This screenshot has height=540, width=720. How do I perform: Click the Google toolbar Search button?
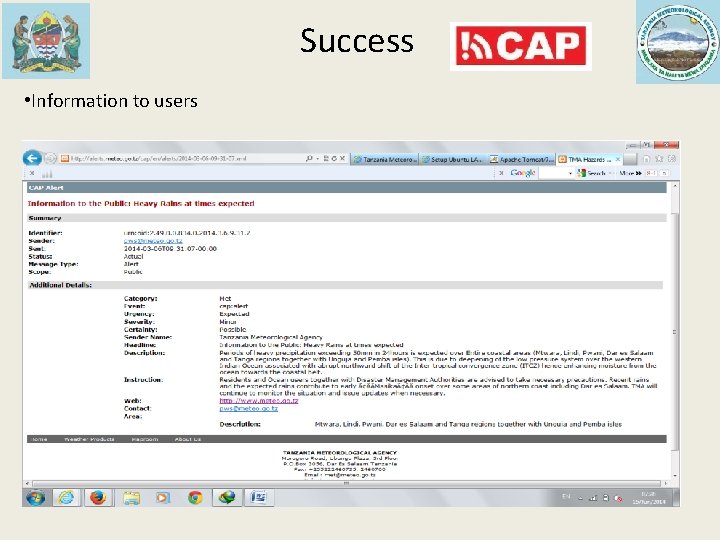point(591,173)
